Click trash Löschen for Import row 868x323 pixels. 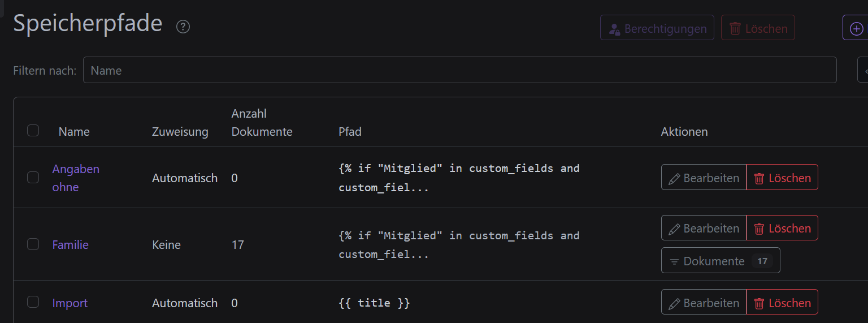(782, 303)
